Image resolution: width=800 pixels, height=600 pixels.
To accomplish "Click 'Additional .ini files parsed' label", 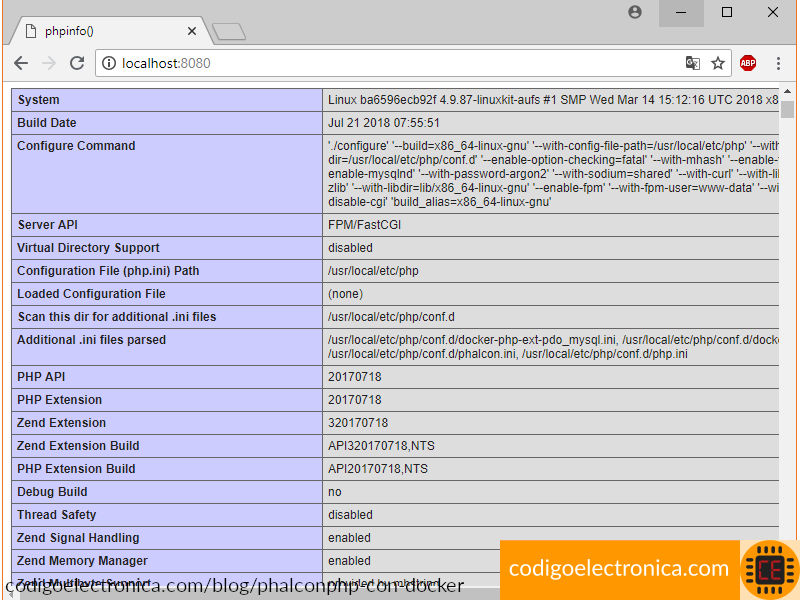I will pos(91,340).
